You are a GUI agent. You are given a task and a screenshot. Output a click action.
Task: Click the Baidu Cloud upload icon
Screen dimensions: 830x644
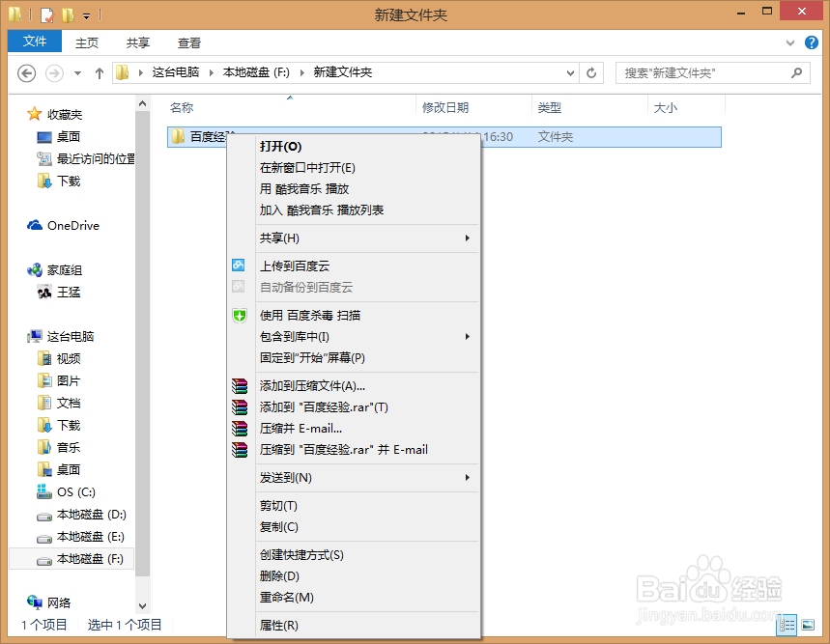239,266
